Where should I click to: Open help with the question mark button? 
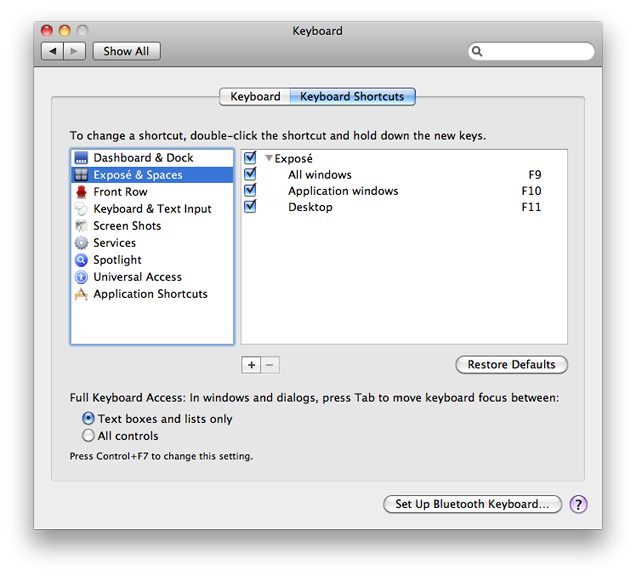tap(578, 504)
